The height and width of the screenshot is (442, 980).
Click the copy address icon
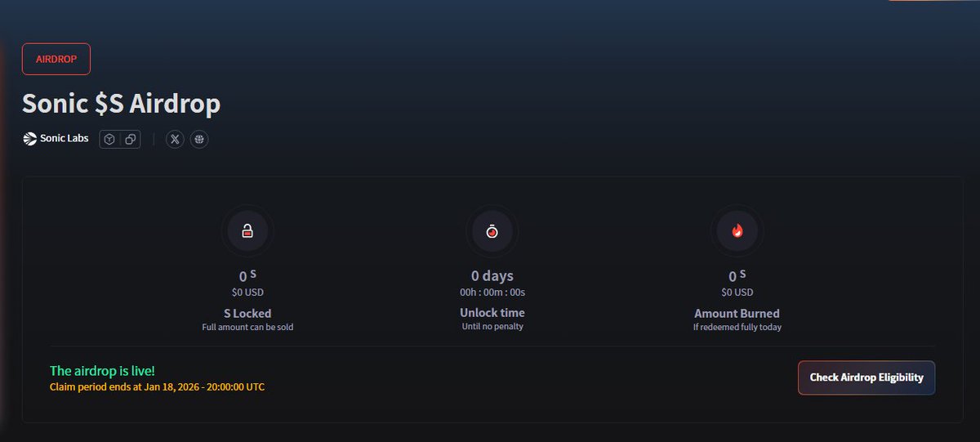click(131, 139)
